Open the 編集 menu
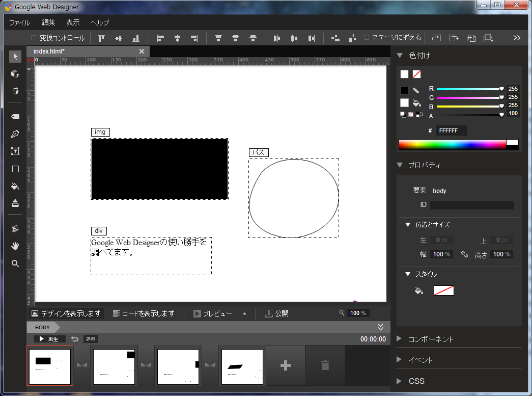 pyautogui.click(x=48, y=23)
